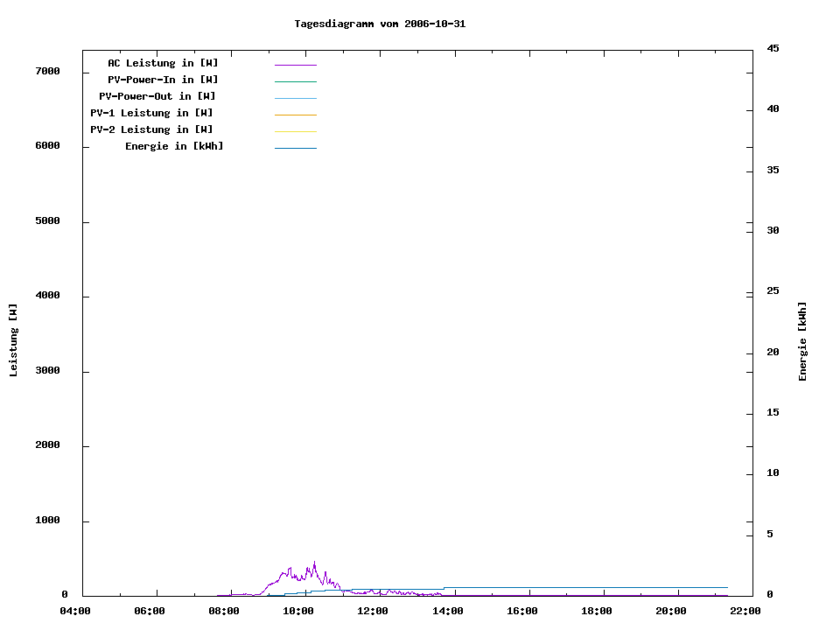The width and height of the screenshot is (840, 630).
Task: Click the 'AC Leistung in [W]' legend label
Action: click(163, 63)
